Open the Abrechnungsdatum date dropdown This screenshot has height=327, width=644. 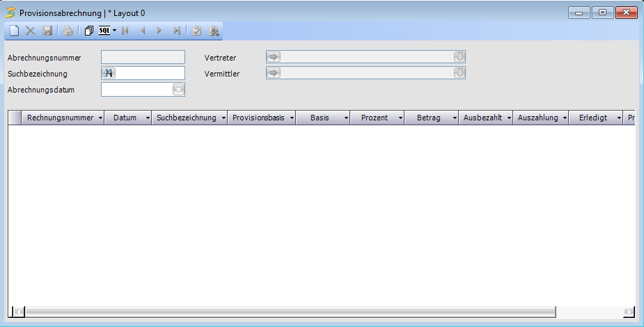(178, 89)
